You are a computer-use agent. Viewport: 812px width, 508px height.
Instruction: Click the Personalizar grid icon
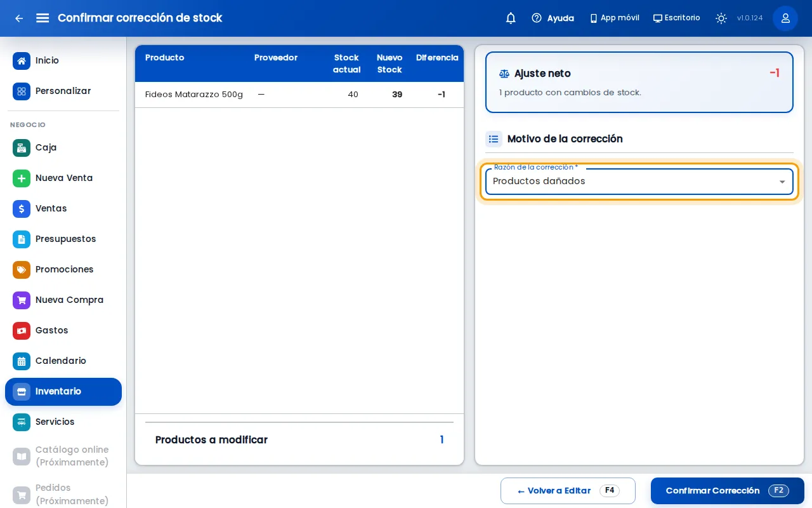pos(22,91)
